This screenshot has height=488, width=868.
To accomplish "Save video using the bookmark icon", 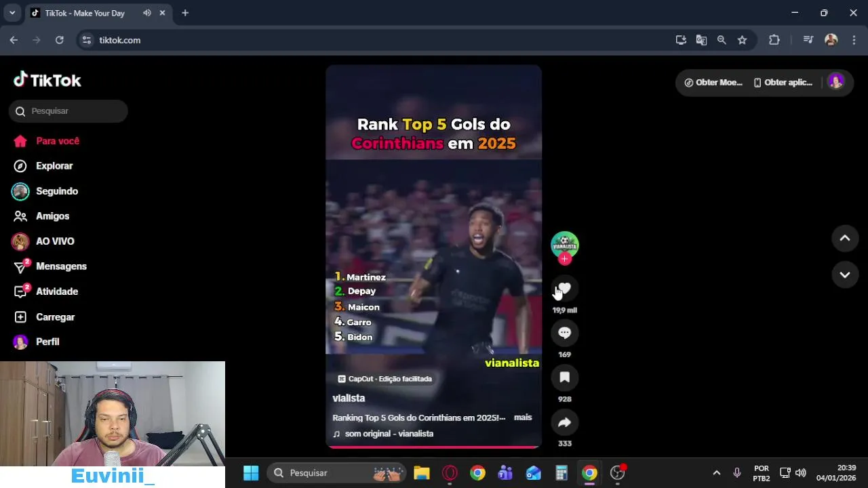I will 564,378.
